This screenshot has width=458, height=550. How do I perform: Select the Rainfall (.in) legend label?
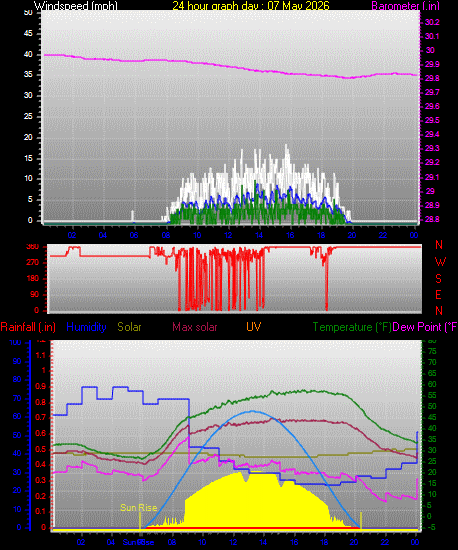tap(28, 327)
